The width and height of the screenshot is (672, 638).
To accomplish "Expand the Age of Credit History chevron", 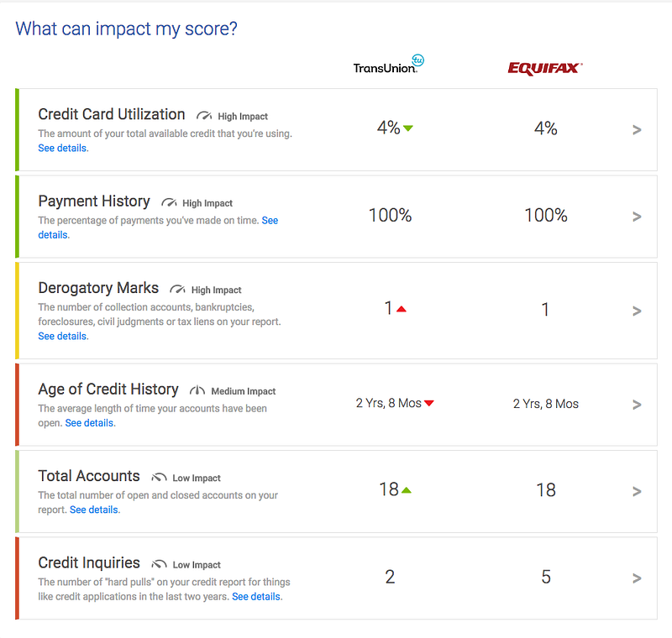I will pyautogui.click(x=637, y=405).
